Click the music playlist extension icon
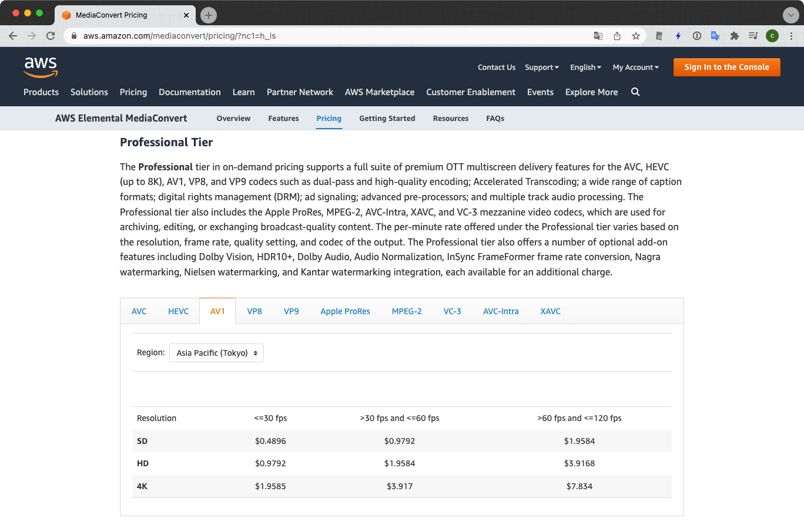Image resolution: width=804 pixels, height=532 pixels. [x=753, y=36]
